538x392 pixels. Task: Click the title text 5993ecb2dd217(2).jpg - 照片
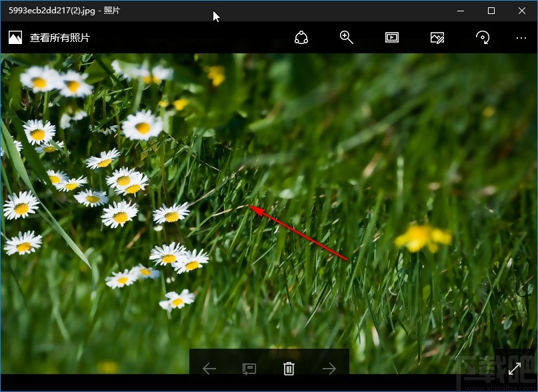(x=64, y=11)
